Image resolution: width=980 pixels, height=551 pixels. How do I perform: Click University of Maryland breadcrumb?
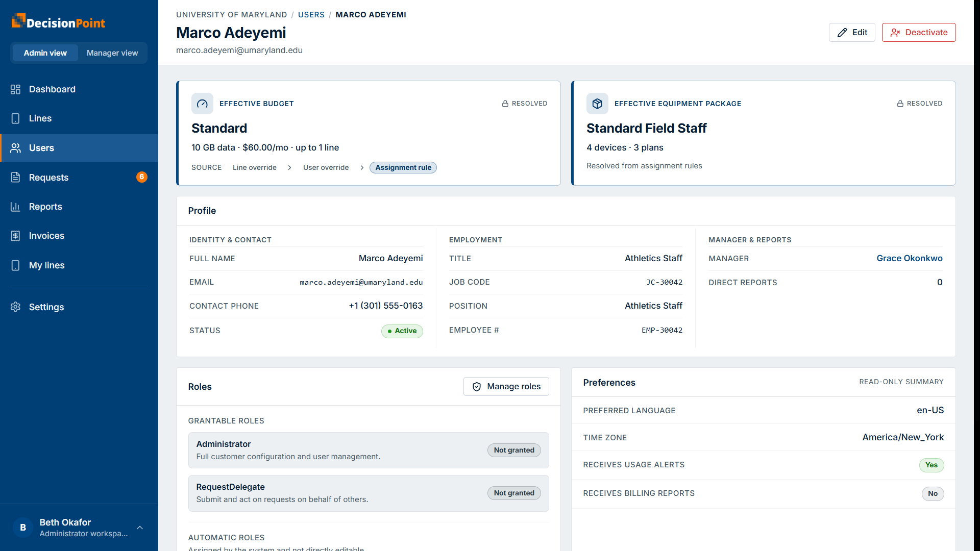[x=232, y=15]
